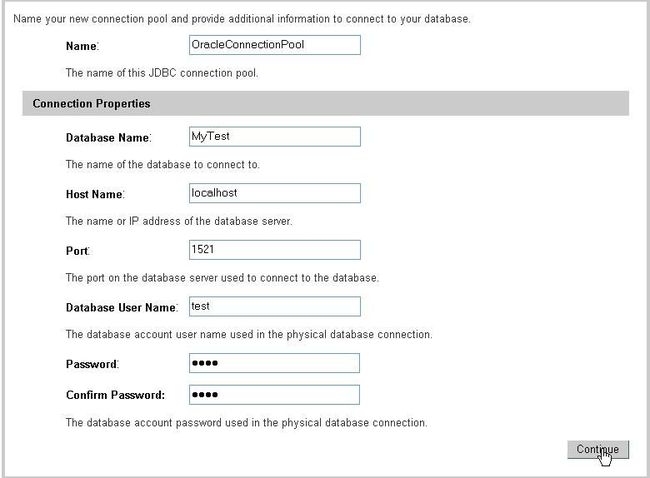Screen dimensions: 650x478
Task: Click the Database User Name label
Action: tap(122, 308)
